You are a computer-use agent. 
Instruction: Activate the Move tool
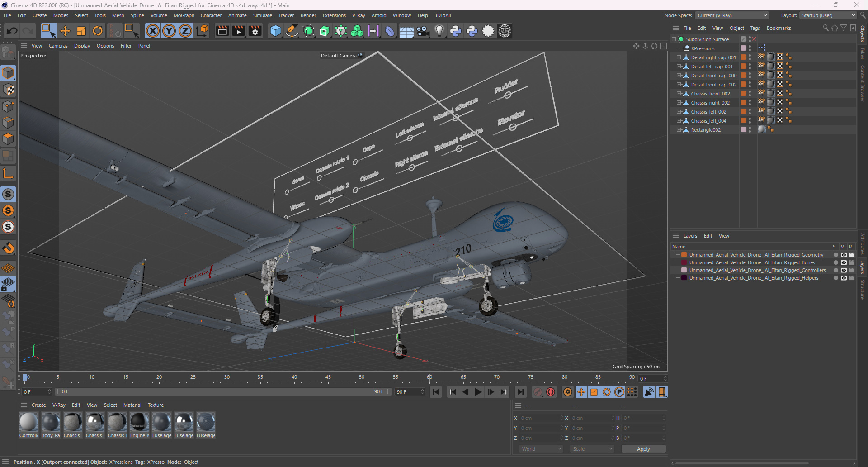[x=65, y=31]
